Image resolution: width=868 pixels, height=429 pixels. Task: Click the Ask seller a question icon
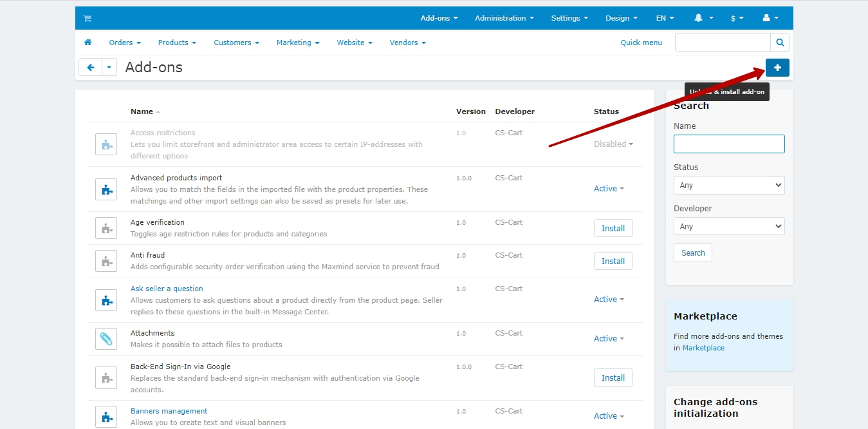point(106,300)
